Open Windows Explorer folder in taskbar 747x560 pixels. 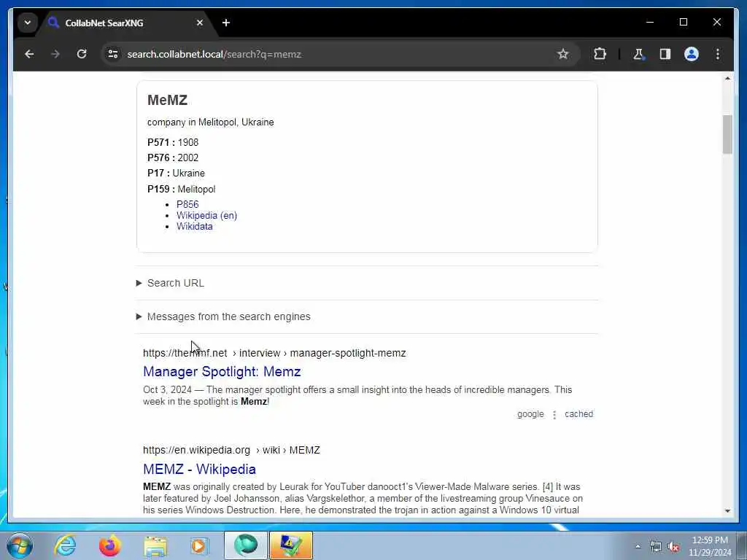click(x=155, y=545)
